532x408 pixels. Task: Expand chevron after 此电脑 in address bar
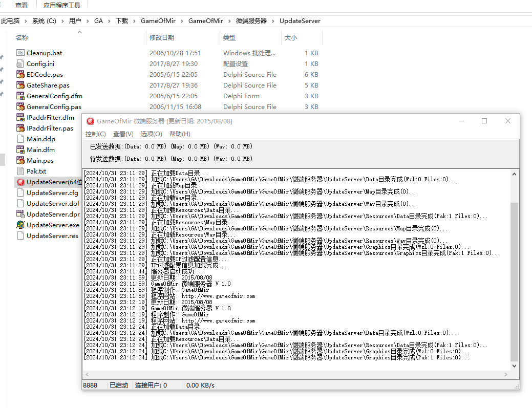26,21
